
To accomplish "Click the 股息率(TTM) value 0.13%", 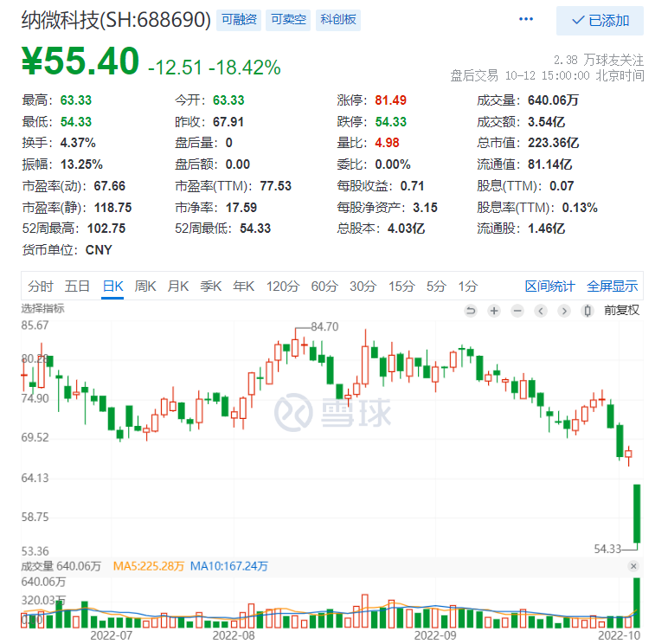I will tap(580, 208).
